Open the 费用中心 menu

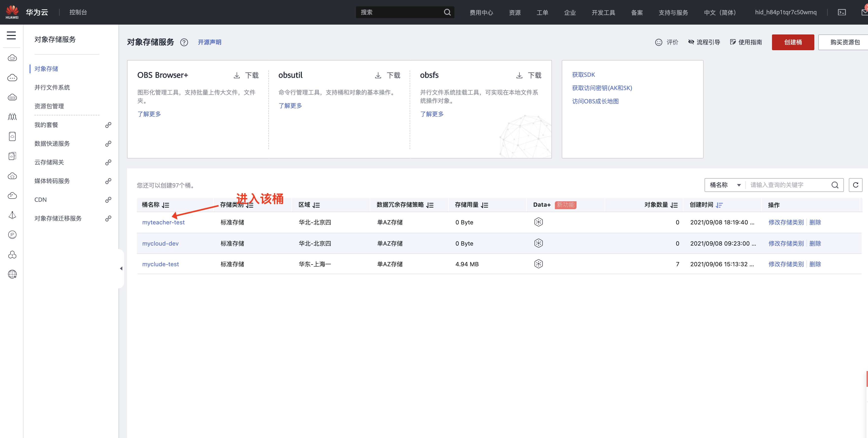click(481, 12)
